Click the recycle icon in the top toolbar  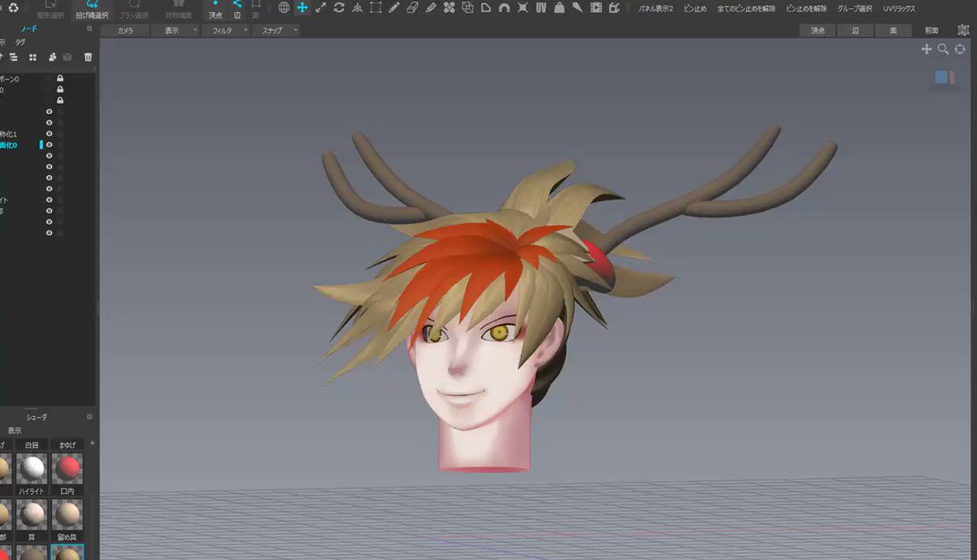[x=13, y=7]
